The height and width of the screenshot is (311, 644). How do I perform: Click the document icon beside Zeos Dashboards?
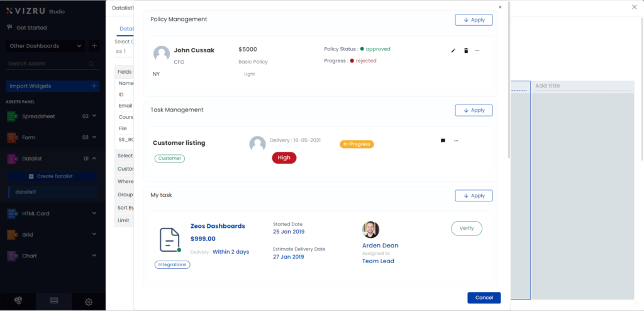click(169, 240)
